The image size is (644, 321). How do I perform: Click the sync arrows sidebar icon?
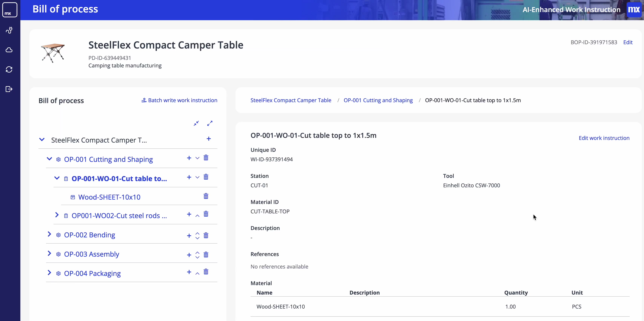pyautogui.click(x=9, y=69)
